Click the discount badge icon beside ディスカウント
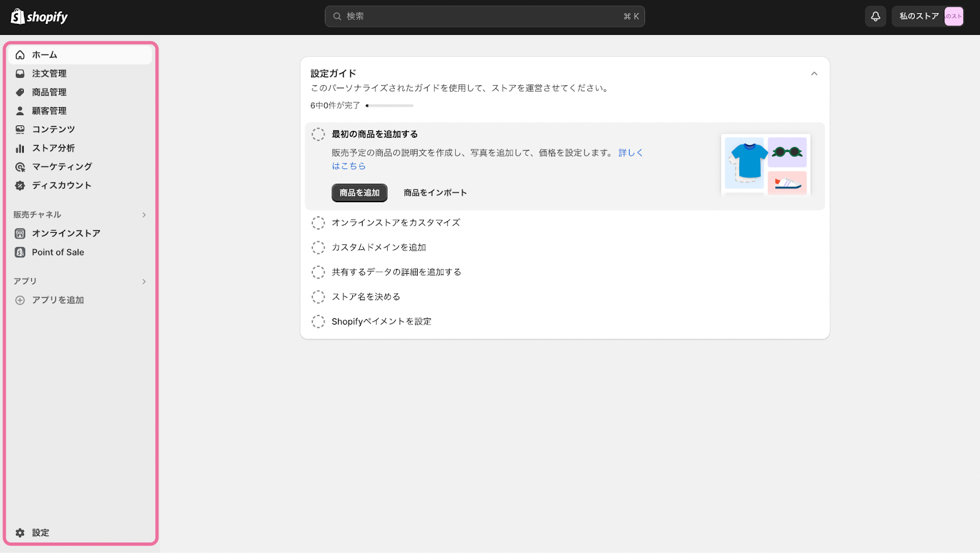 (x=20, y=186)
